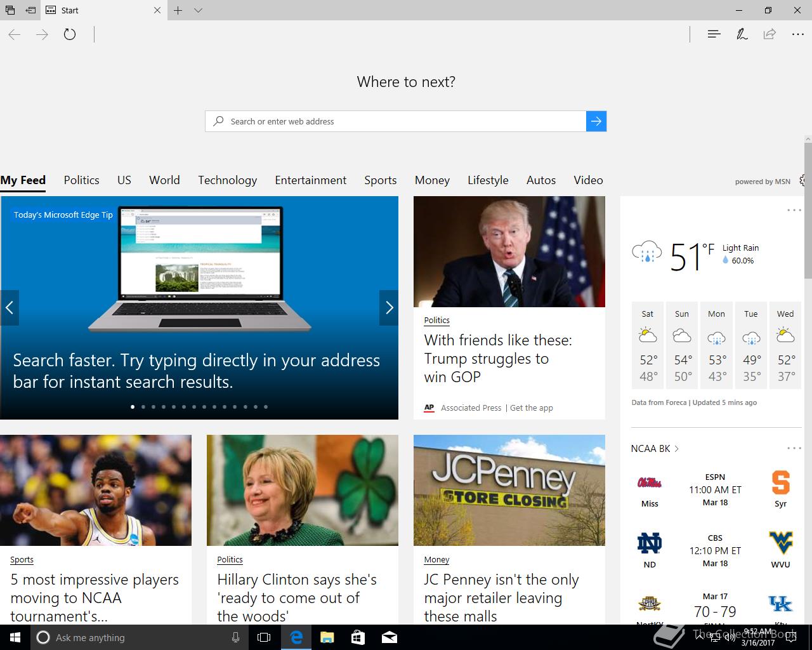Open Hillary Clinton ready to come out article

pos(297,597)
